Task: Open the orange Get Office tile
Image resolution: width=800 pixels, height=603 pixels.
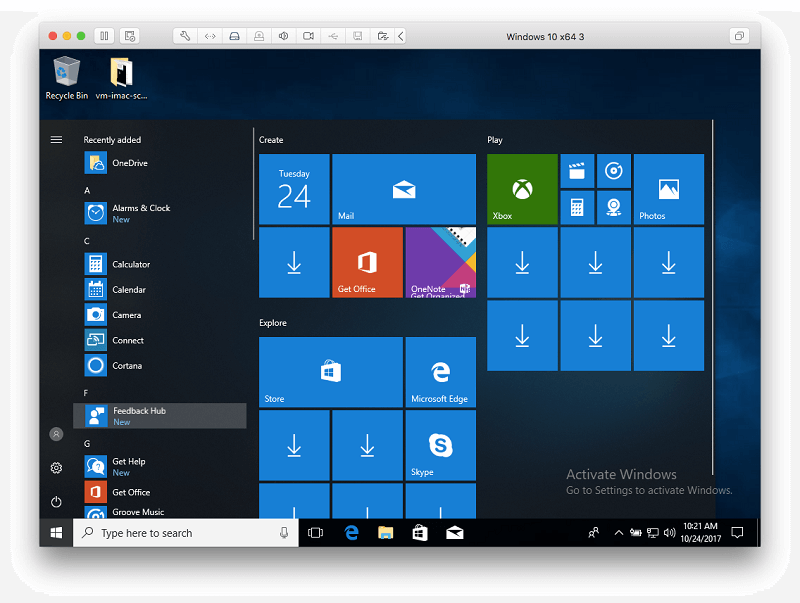Action: tap(367, 262)
